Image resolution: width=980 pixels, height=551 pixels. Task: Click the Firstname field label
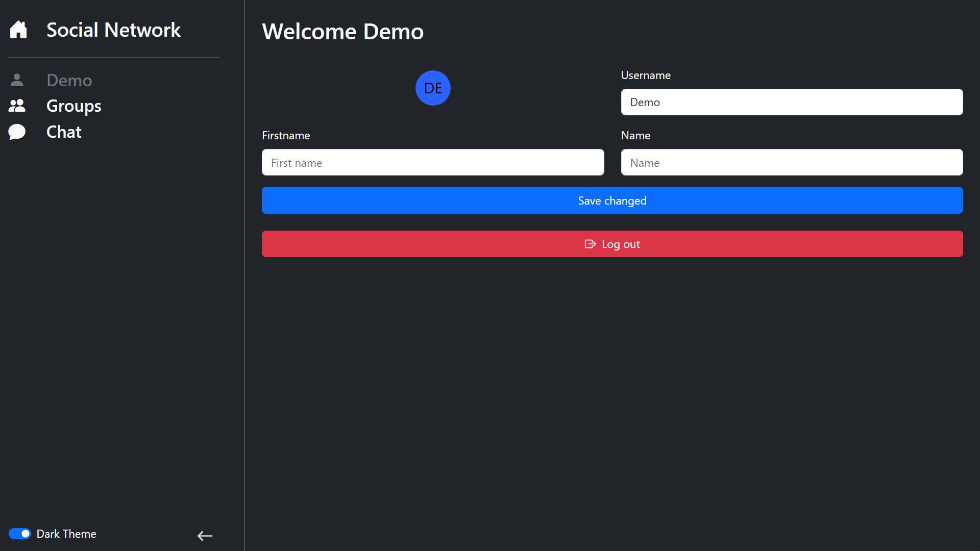coord(286,136)
